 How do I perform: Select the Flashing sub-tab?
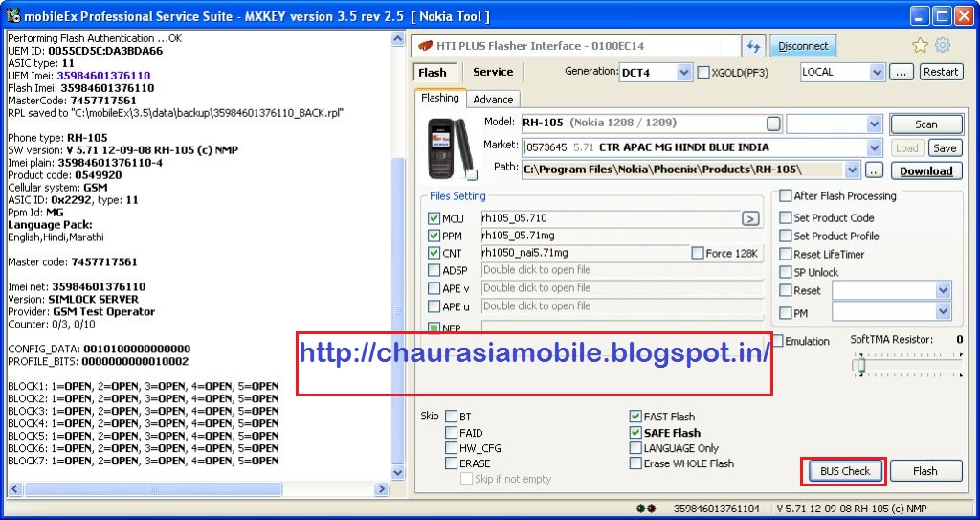pyautogui.click(x=440, y=98)
